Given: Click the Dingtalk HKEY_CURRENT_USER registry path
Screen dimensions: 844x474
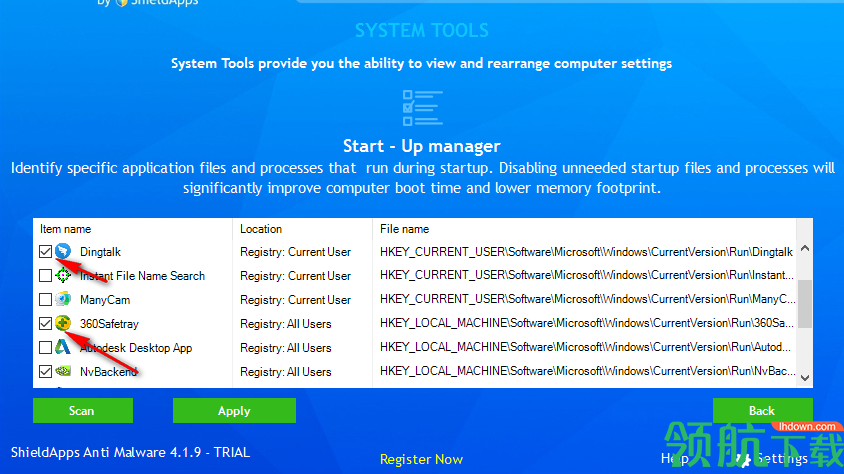Looking at the screenshot, I should tap(586, 252).
